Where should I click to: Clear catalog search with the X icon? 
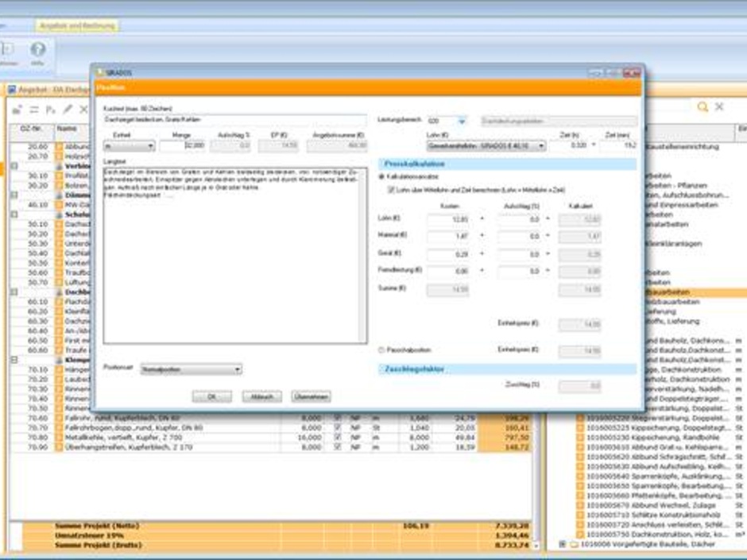[x=719, y=106]
